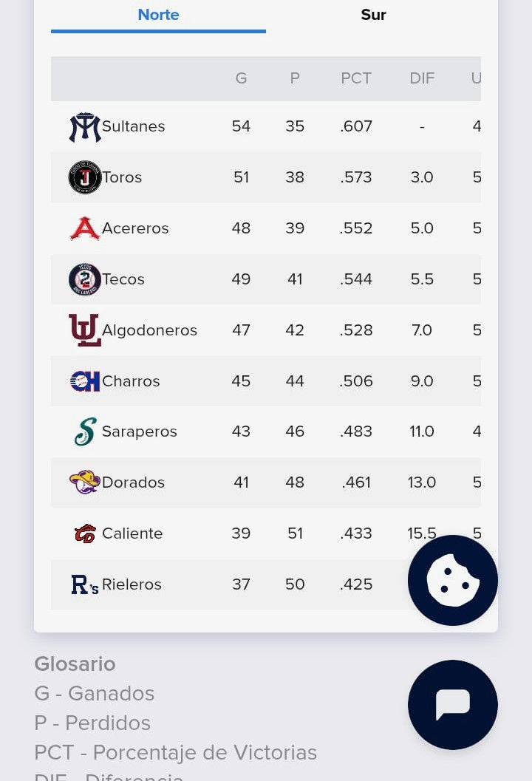Click the Sultanes team logo

tap(85, 127)
